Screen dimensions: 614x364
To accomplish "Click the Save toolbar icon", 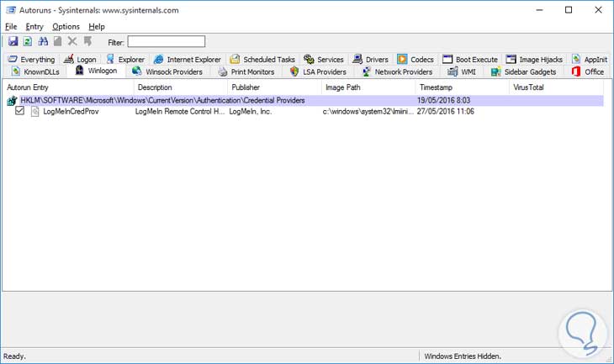I will coord(13,41).
